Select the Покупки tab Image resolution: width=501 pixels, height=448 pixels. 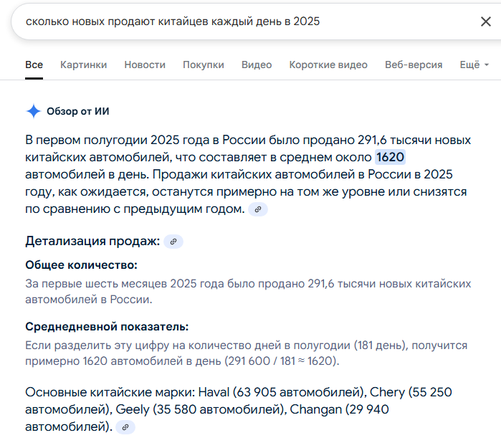pos(204,65)
